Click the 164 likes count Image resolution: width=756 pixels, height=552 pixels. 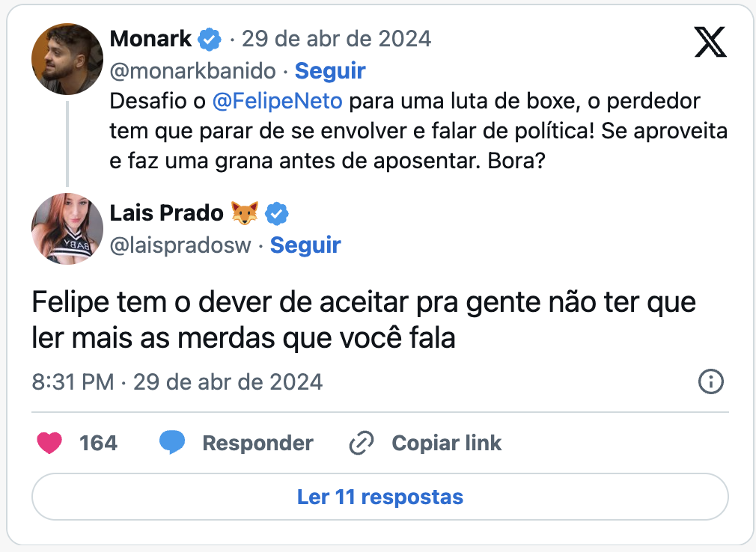(x=98, y=443)
